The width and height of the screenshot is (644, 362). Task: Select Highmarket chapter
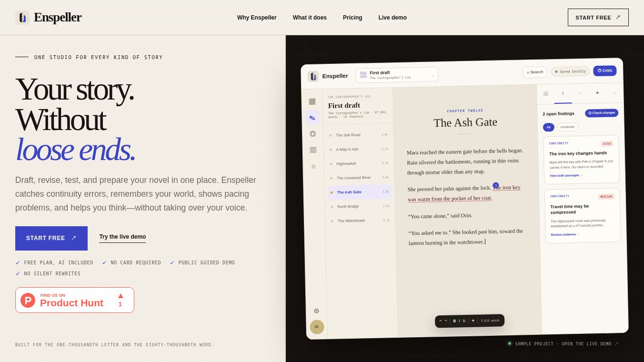[x=359, y=163]
